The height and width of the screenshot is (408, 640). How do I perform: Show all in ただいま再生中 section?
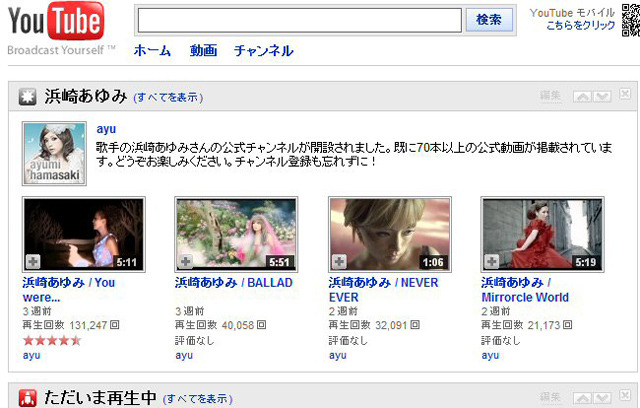pyautogui.click(x=198, y=399)
